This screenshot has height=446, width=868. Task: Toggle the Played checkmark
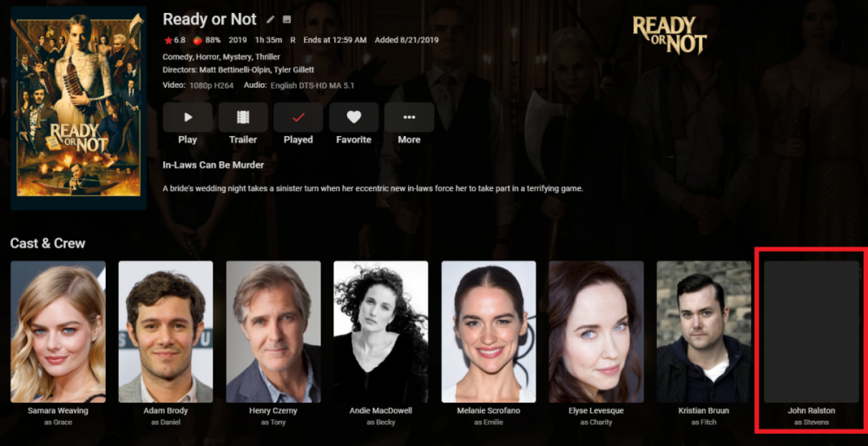point(299,117)
